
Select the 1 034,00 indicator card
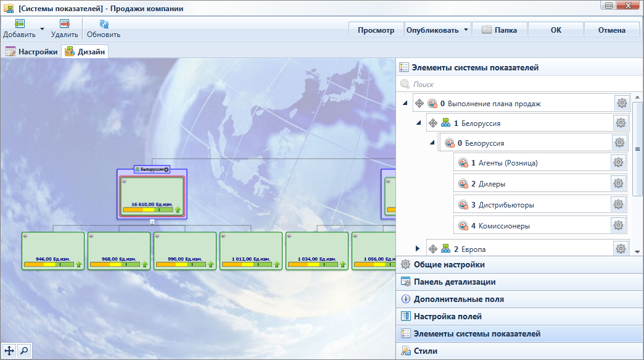[x=317, y=251]
